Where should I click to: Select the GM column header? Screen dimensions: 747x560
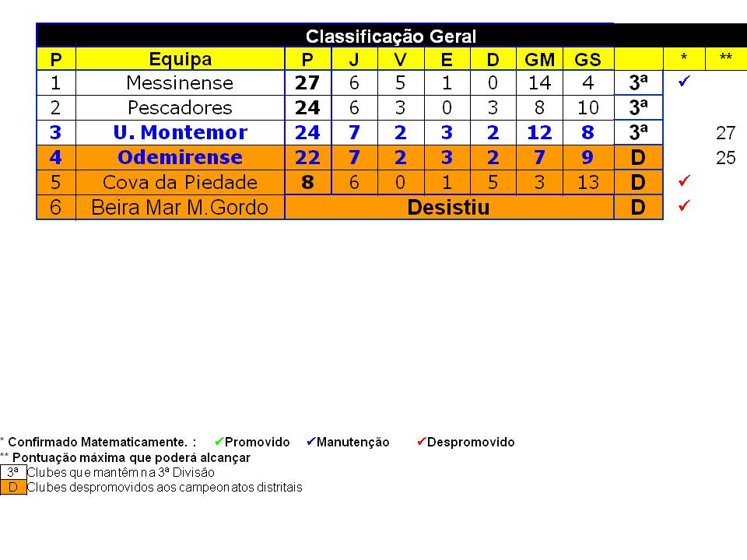[x=539, y=59]
